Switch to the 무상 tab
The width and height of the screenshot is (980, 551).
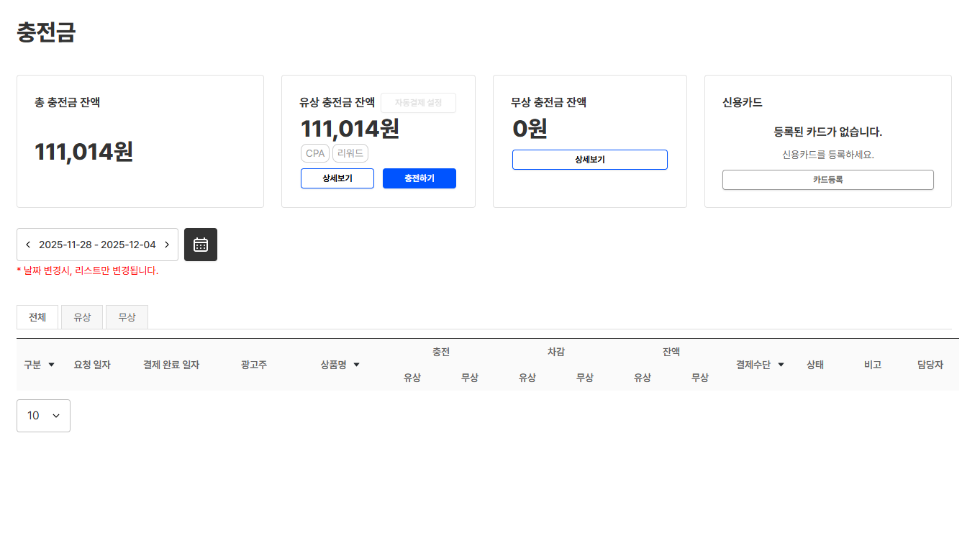tap(127, 317)
